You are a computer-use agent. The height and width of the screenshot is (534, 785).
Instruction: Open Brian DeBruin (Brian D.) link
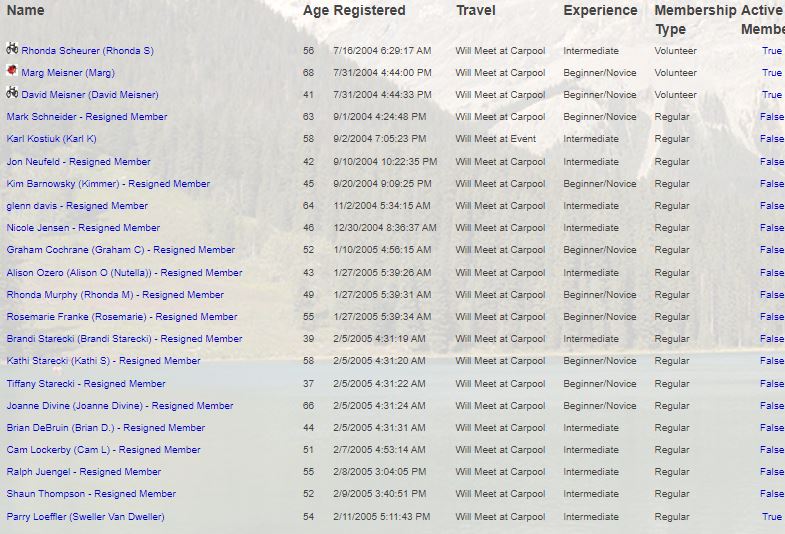pyautogui.click(x=106, y=428)
